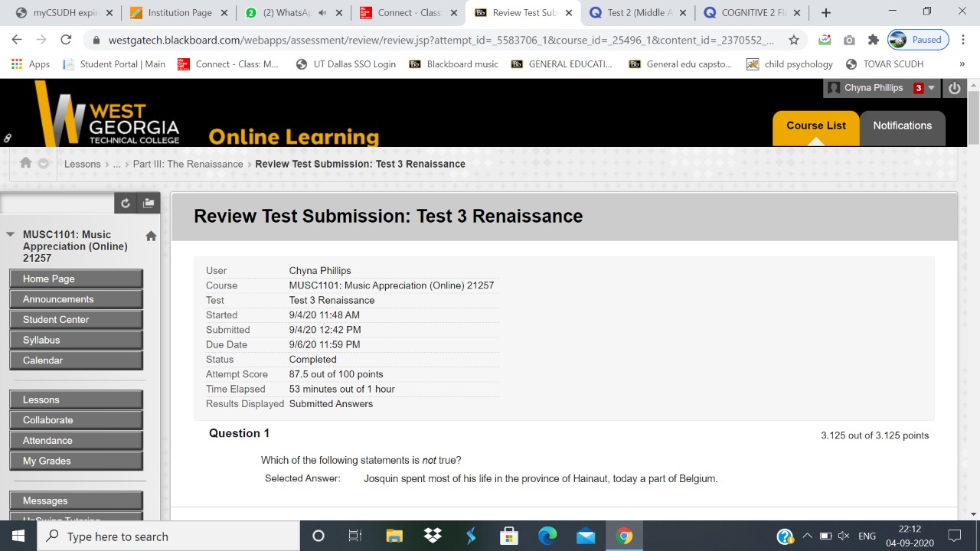Click the Paused profile button
Screen dimensions: 980x551
917,40
